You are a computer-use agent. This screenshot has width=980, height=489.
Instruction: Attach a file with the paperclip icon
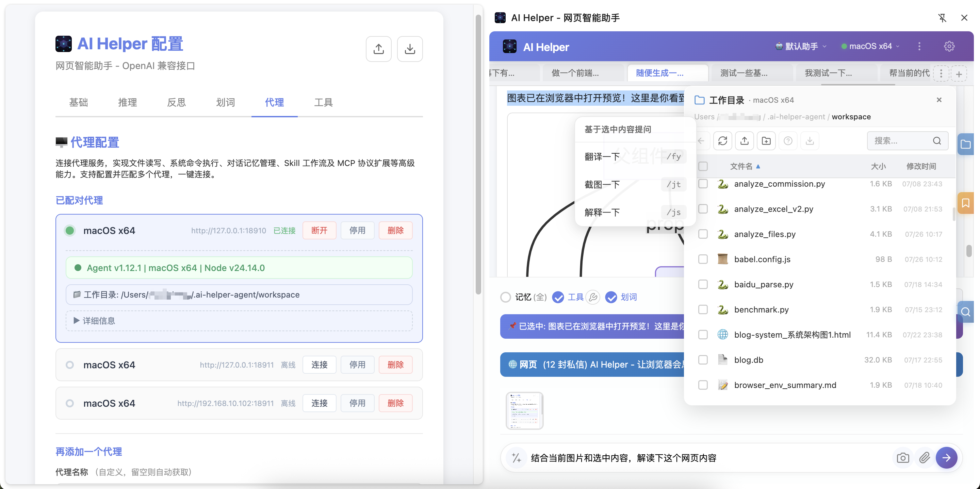(x=925, y=458)
